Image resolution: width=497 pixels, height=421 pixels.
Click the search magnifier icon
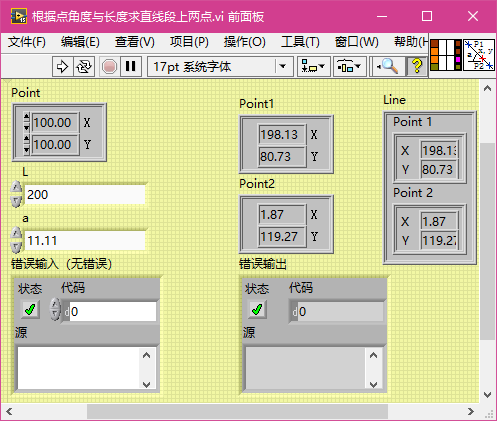(388, 67)
